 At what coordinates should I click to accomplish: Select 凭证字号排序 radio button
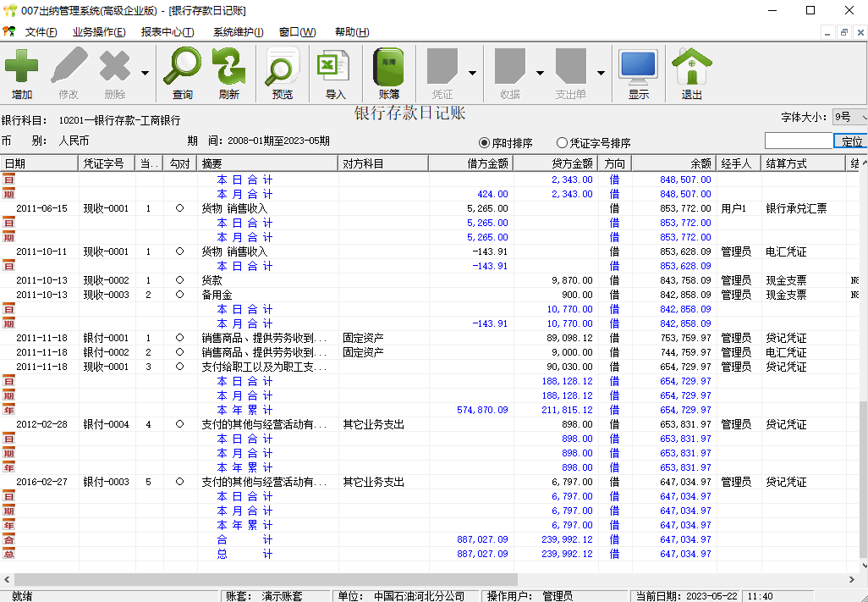tap(562, 143)
